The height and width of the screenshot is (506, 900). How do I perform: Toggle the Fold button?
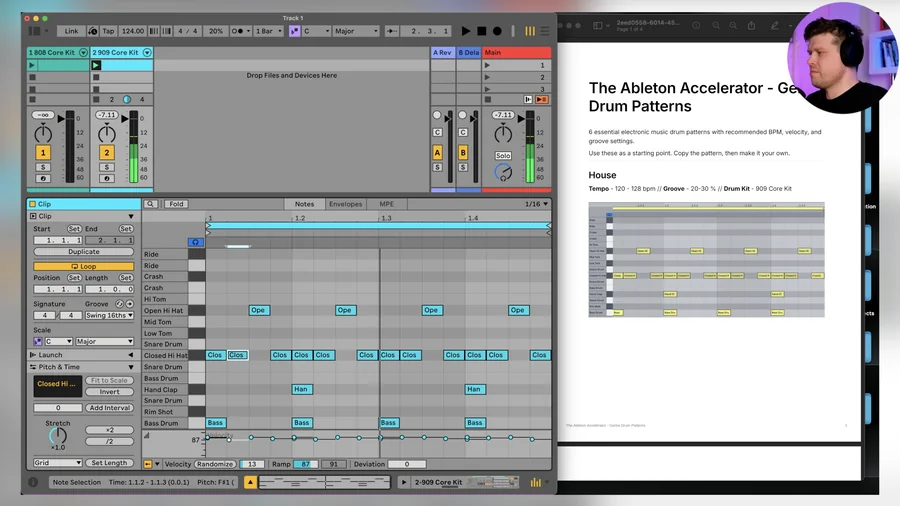pos(176,204)
